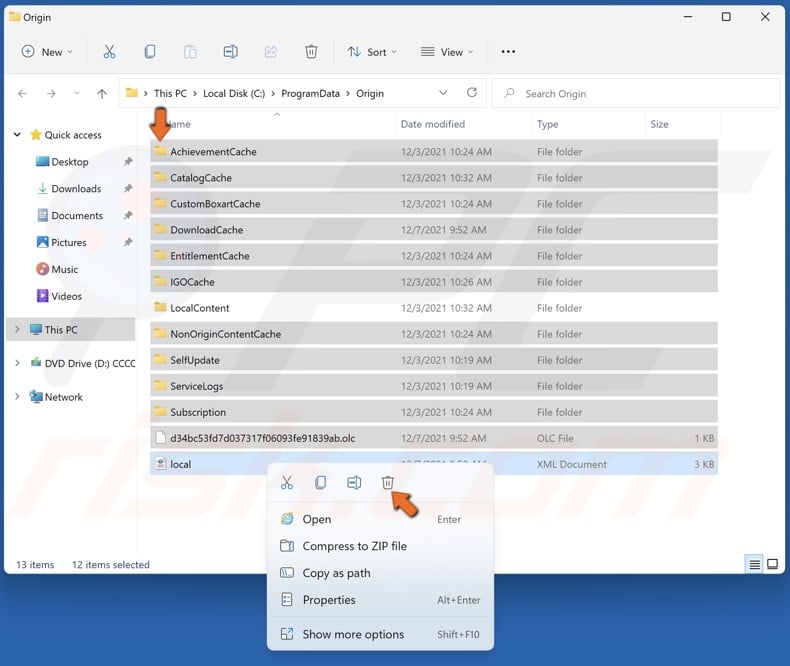790x666 pixels.
Task: Select the d34bc53fd7d037317f06093fe91839ab.olc file
Action: pyautogui.click(x=434, y=438)
